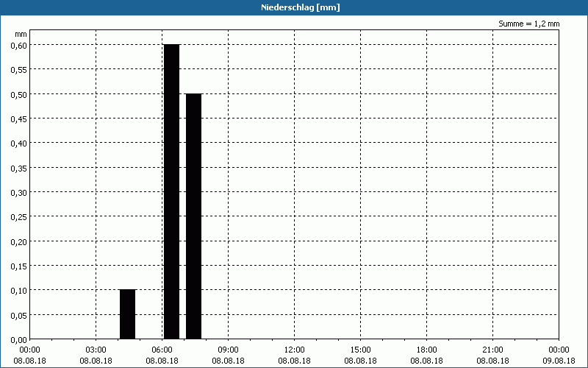Select the 0,40 y-axis value
Screen dimensions: 588x368
[x=19, y=143]
